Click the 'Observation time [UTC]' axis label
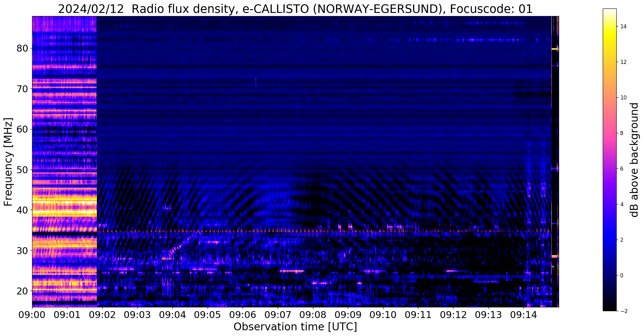Viewport: 644px width, 336px height. 295,327
